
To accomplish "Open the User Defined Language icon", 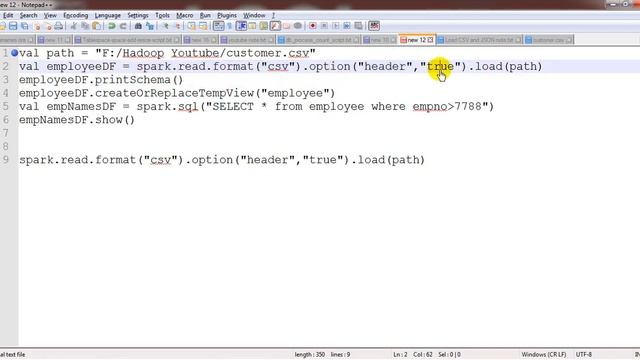I will click(252, 26).
